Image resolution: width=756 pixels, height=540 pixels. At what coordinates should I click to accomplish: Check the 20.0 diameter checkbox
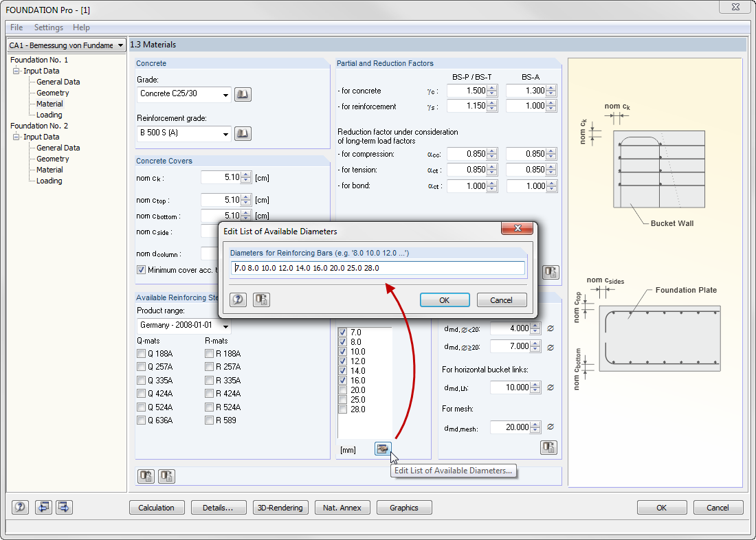343,390
